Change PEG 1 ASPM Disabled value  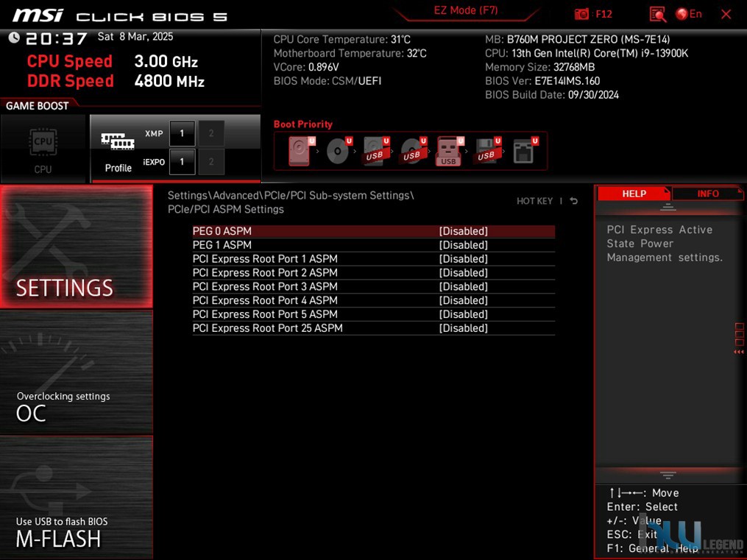pos(463,245)
